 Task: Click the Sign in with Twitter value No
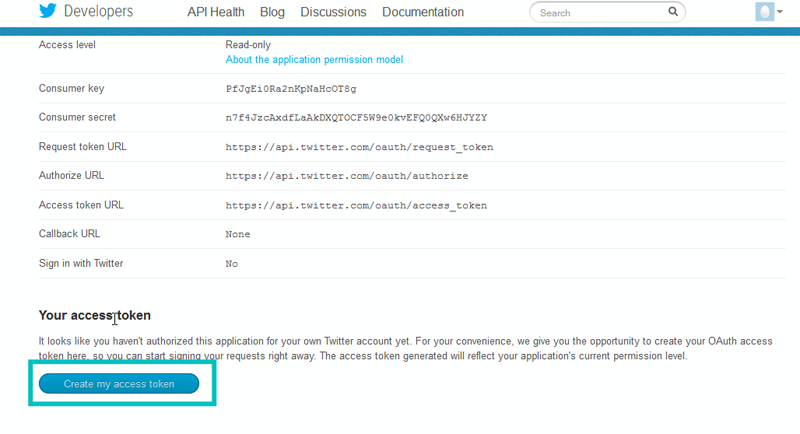pyautogui.click(x=232, y=264)
